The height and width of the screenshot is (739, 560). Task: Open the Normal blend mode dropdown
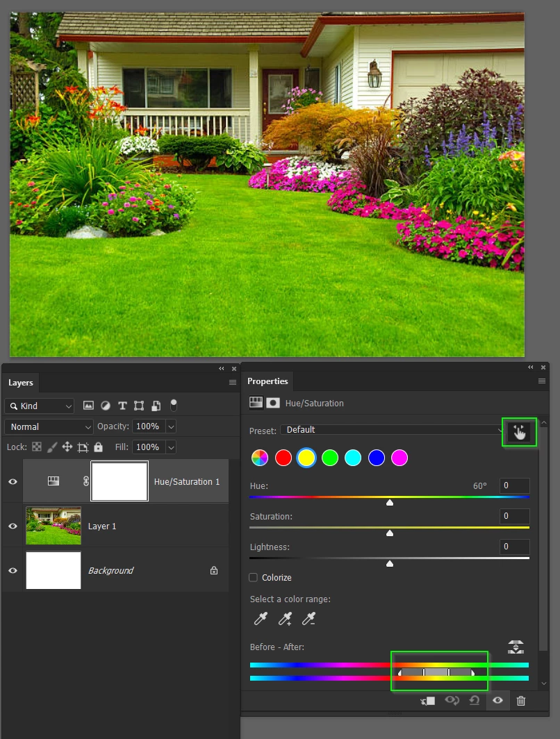click(49, 426)
